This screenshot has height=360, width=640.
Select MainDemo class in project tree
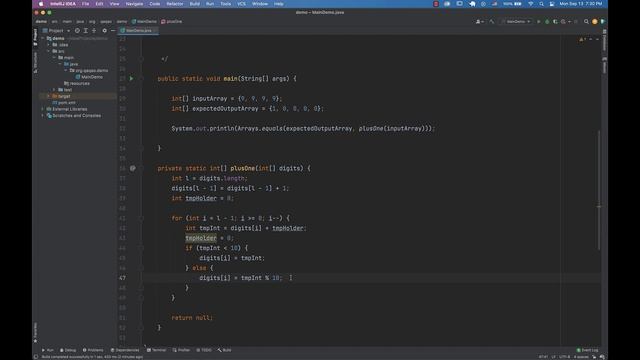pos(89,77)
